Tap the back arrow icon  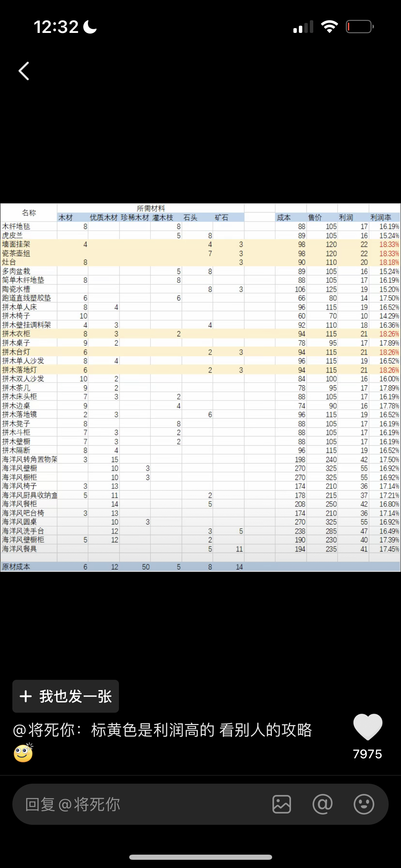point(24,71)
